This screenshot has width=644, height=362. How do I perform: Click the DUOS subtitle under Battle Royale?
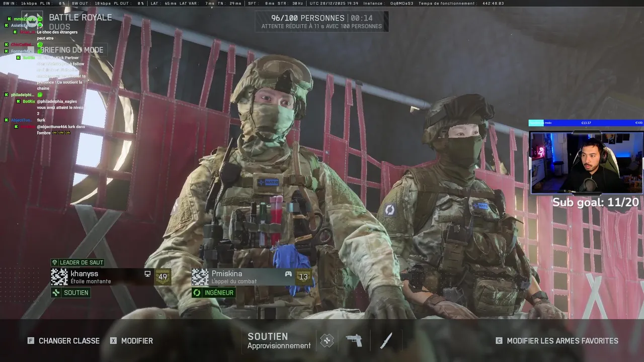coord(59,27)
